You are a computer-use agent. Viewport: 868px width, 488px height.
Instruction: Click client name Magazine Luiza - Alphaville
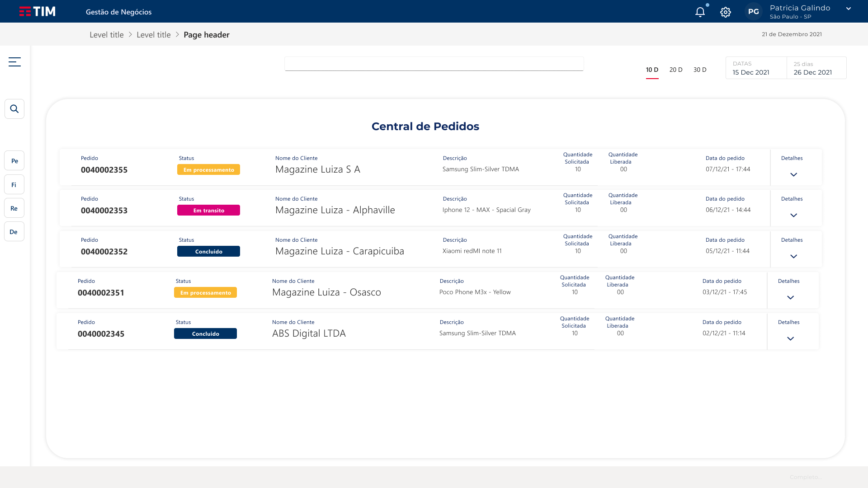coord(335,210)
